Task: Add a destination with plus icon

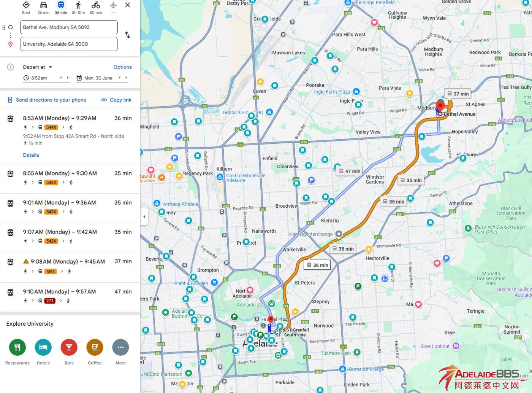Action: pos(11,67)
